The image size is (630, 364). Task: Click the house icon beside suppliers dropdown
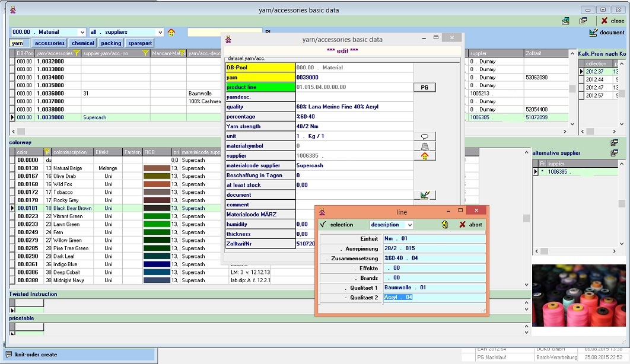pyautogui.click(x=171, y=32)
